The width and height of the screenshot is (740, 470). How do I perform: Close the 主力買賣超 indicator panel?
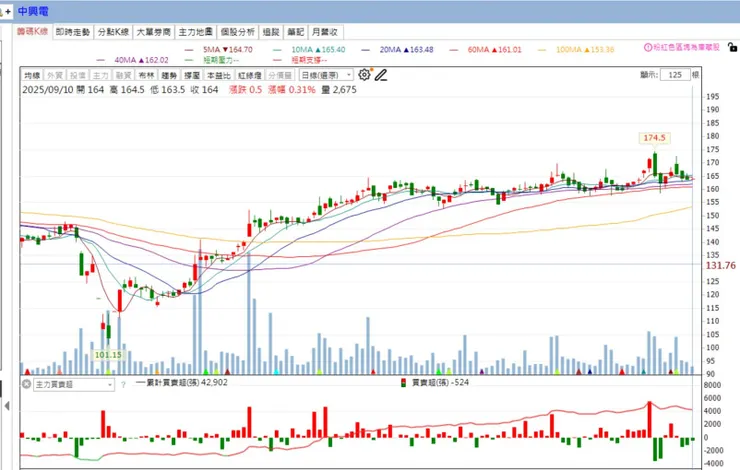[x=26, y=384]
